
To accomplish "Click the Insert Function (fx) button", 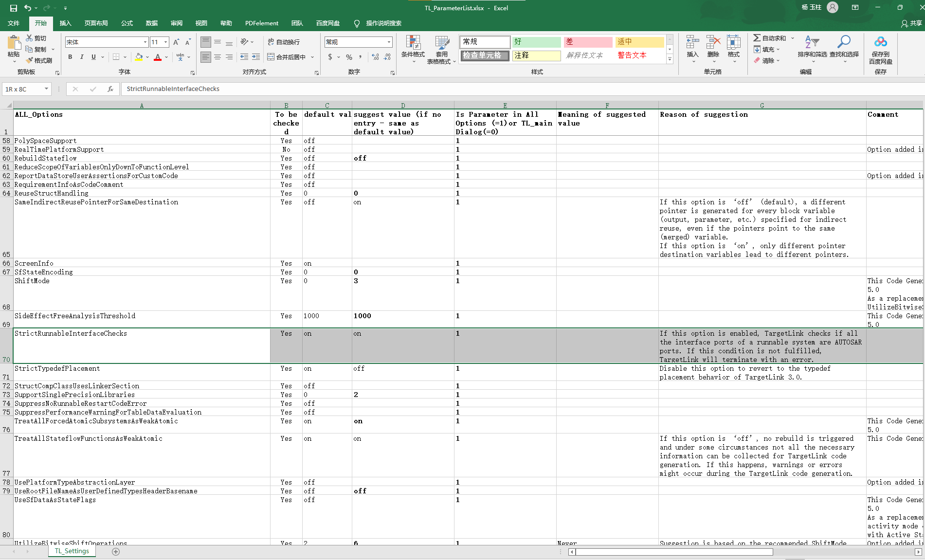I will (x=110, y=89).
